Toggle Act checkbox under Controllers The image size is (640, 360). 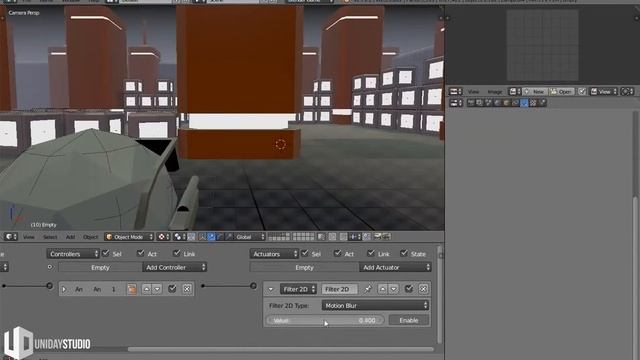pyautogui.click(x=141, y=253)
